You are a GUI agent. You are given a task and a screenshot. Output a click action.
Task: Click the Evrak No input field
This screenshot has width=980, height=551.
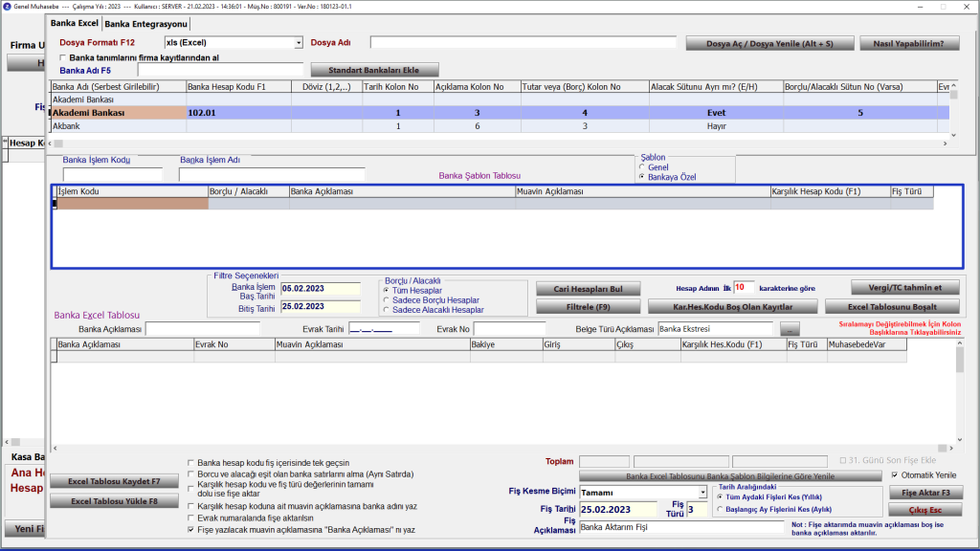coord(509,329)
